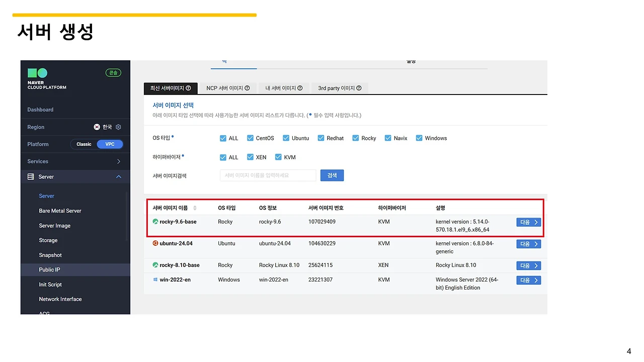Switch platform to VPC
The width and height of the screenshot is (644, 362).
110,144
